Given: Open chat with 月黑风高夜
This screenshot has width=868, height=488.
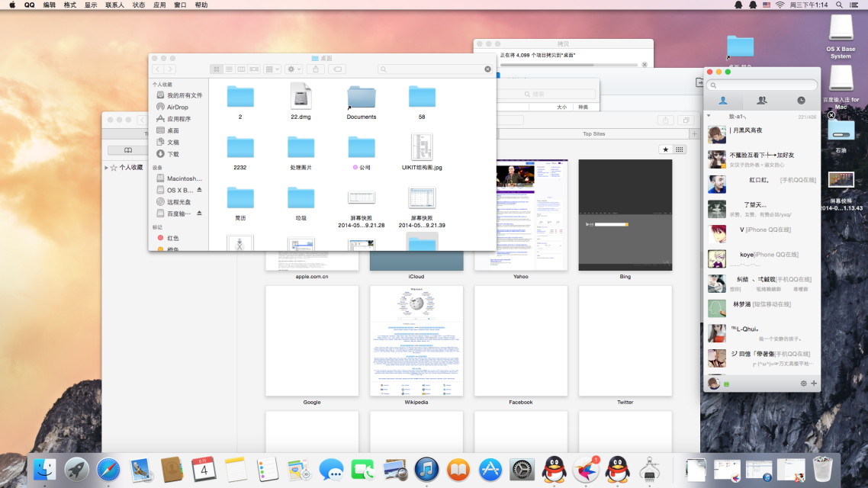Looking at the screenshot, I should [x=762, y=134].
